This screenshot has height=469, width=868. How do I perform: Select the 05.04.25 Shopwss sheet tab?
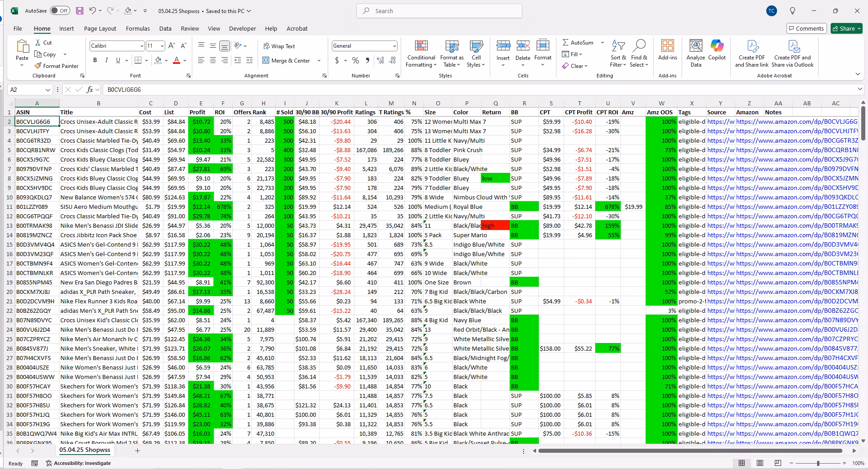(85, 450)
